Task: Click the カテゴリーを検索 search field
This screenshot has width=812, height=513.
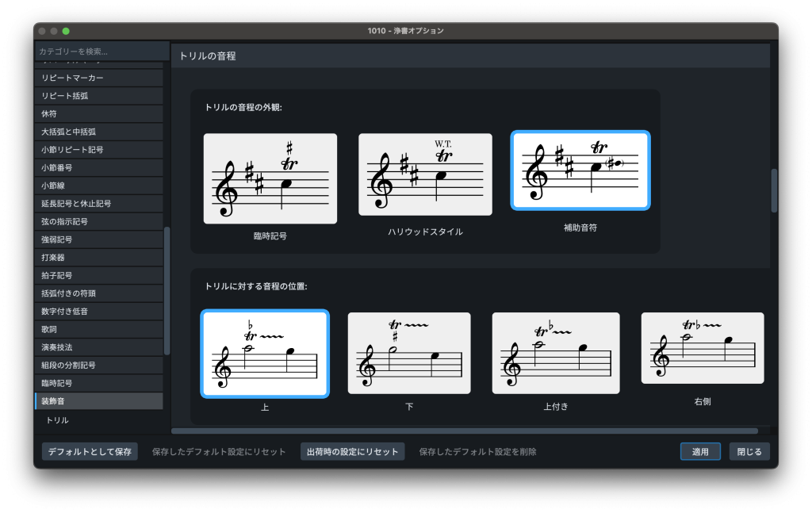Action: pos(101,52)
